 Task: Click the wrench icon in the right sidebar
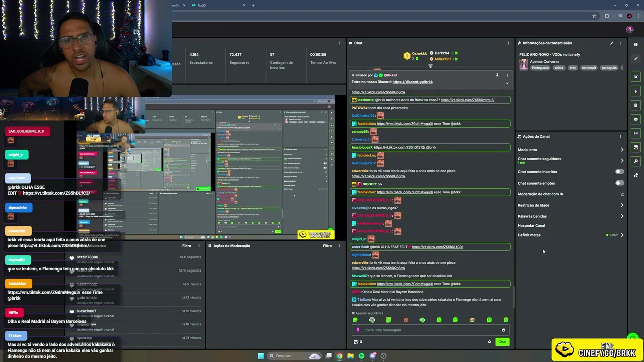point(636,161)
